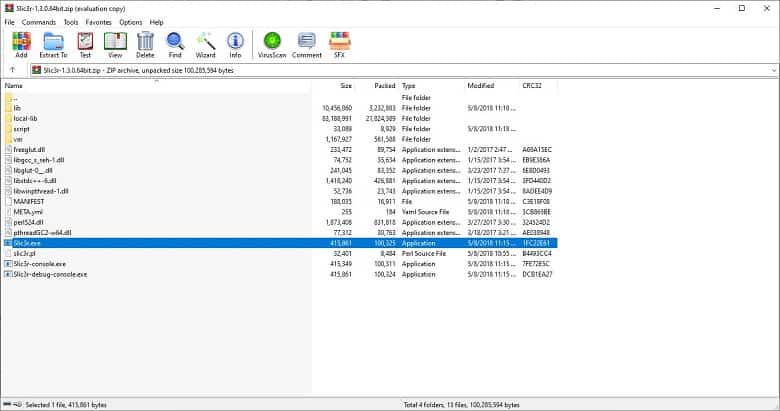Select perl524.dll file name
The width and height of the screenshot is (780, 411).
[28, 222]
